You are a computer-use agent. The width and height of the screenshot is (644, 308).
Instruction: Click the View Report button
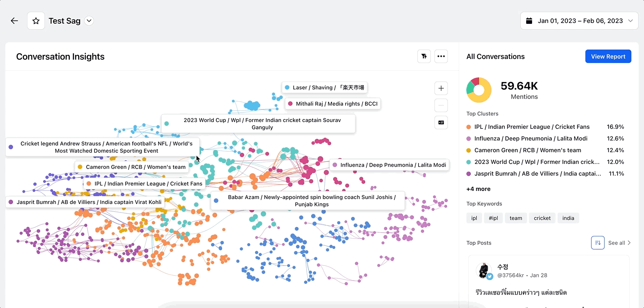(608, 56)
